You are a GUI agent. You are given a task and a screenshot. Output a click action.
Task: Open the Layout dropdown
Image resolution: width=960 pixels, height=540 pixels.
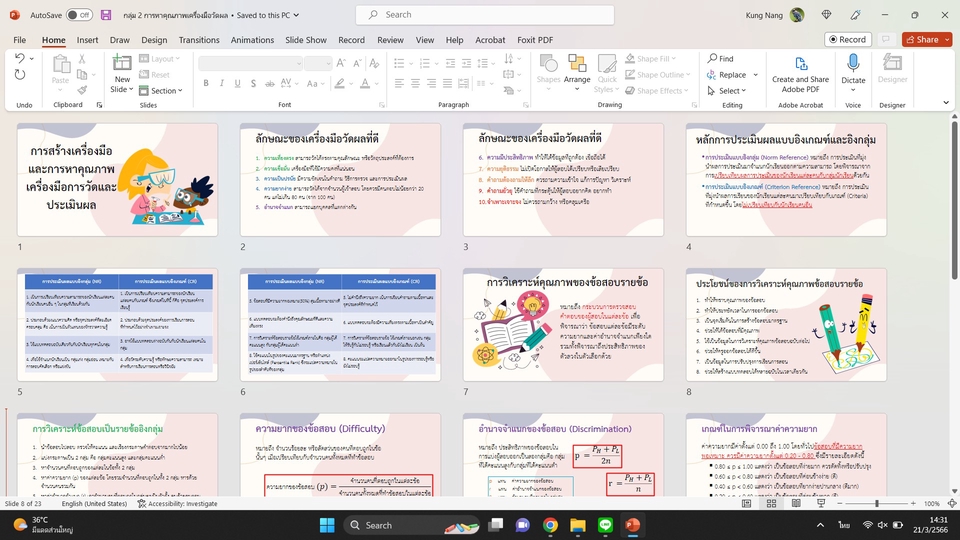160,59
